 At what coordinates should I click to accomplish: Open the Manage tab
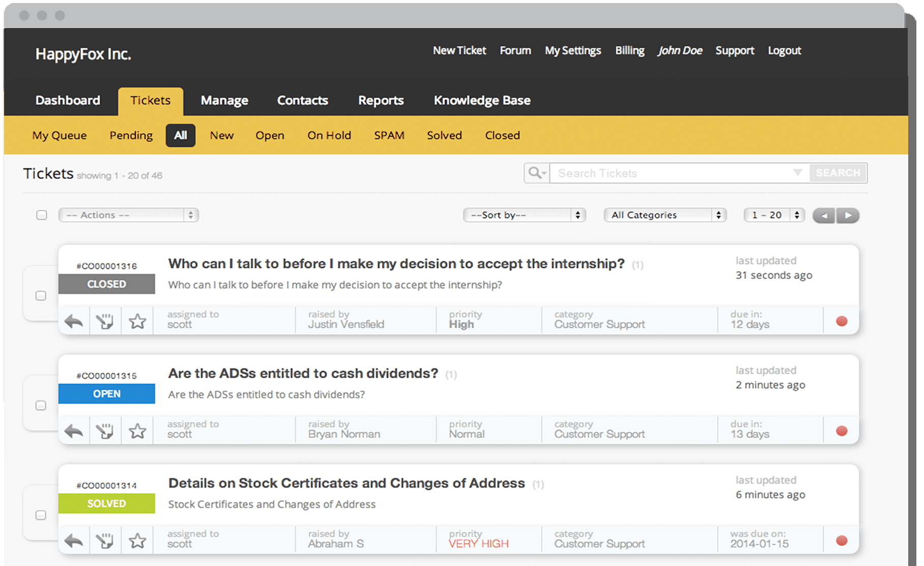pyautogui.click(x=224, y=101)
